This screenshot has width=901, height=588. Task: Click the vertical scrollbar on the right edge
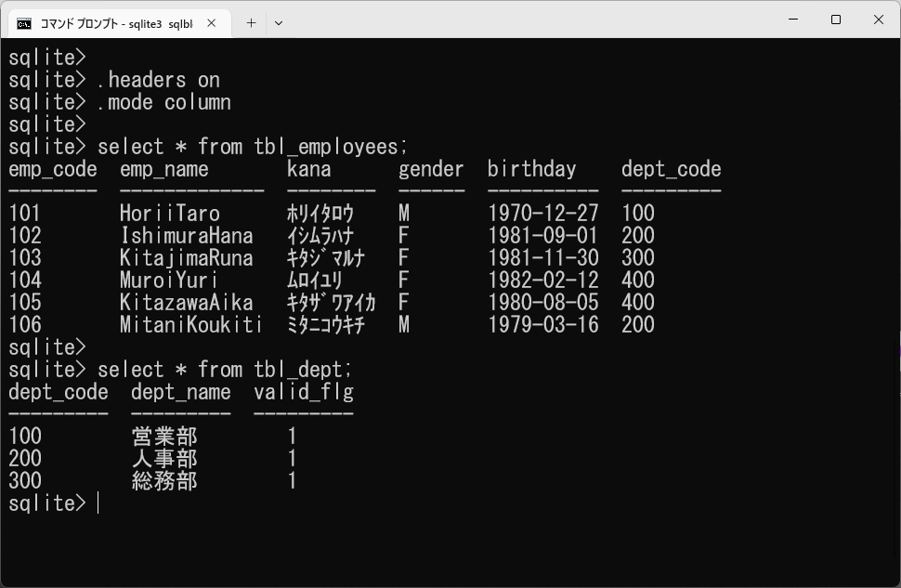(895, 353)
